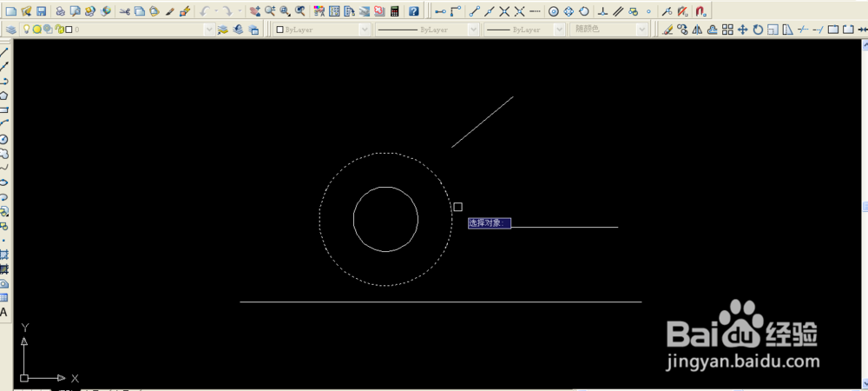Image resolution: width=868 pixels, height=391 pixels.
Task: Open Layer Properties Manager icon
Action: pyautogui.click(x=11, y=30)
